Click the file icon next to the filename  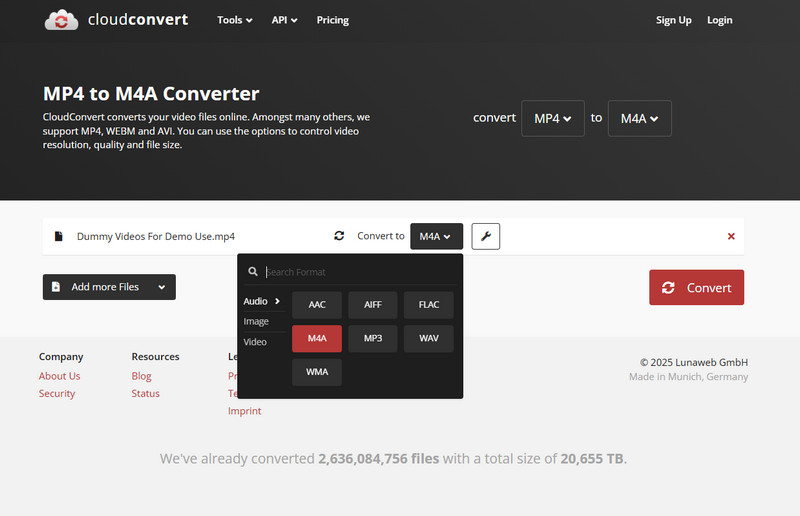[x=58, y=237]
